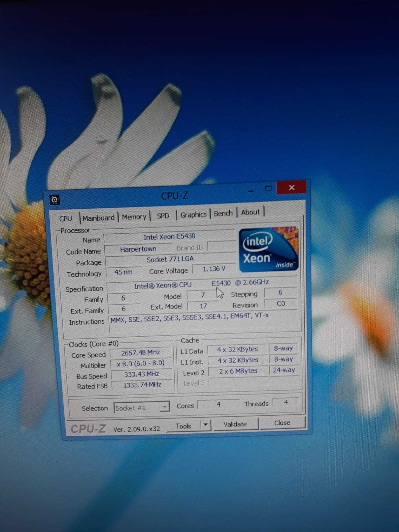Switch to the Mainboard tab

(98, 217)
